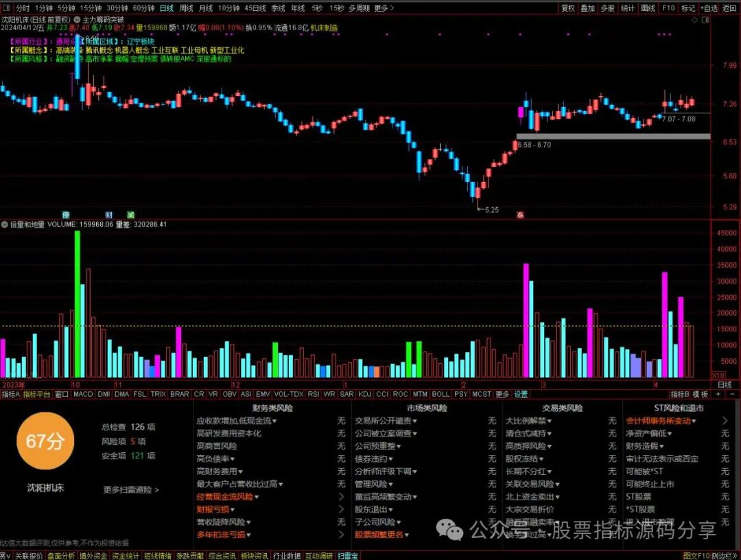This screenshot has width=741, height=560.
Task: Click the 更多扫雷避险 link
Action: [x=131, y=489]
